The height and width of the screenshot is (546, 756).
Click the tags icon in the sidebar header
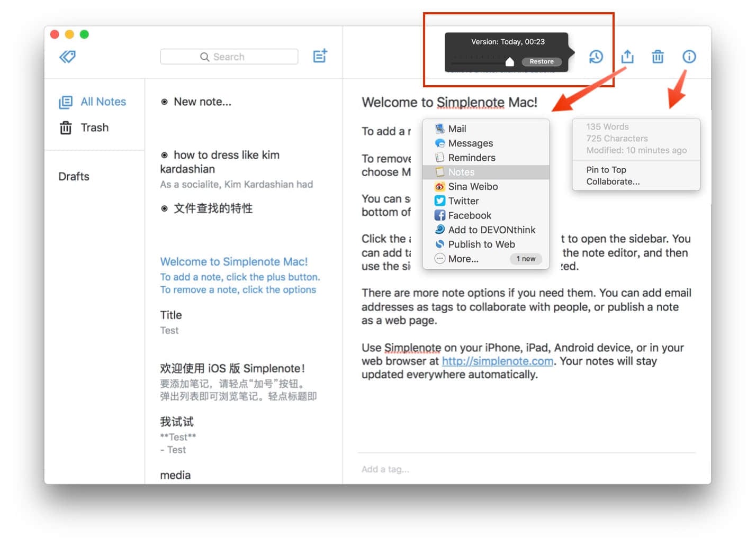pyautogui.click(x=67, y=57)
